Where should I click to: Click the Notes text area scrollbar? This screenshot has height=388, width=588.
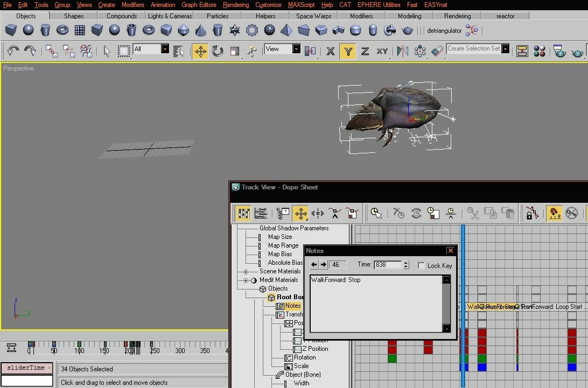coord(446,304)
